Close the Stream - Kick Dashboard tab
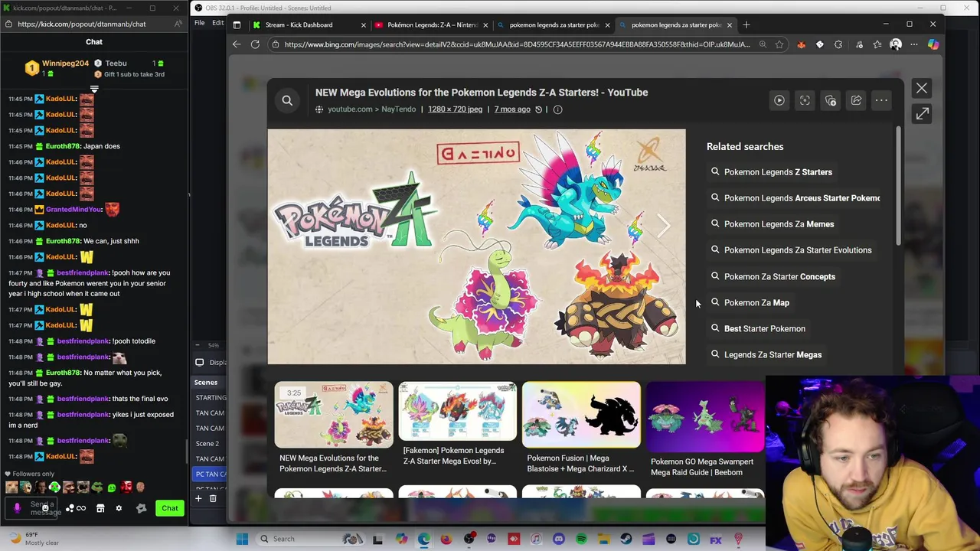 click(363, 24)
